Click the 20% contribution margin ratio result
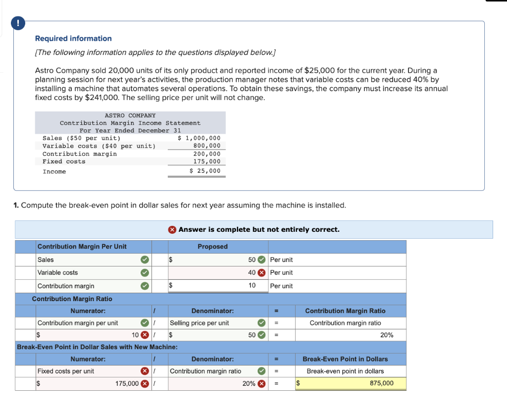Image resolution: width=507 pixels, height=420 pixels. click(351, 335)
